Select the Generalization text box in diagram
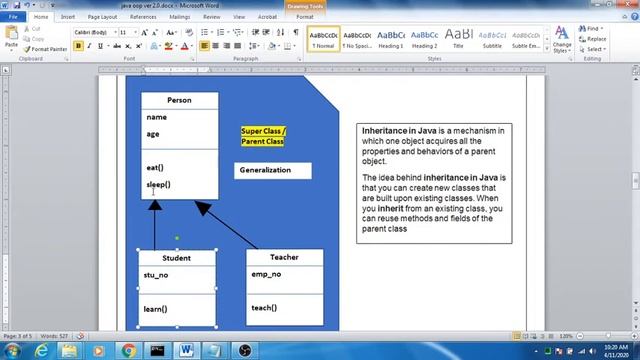This screenshot has width=640, height=360. click(273, 170)
